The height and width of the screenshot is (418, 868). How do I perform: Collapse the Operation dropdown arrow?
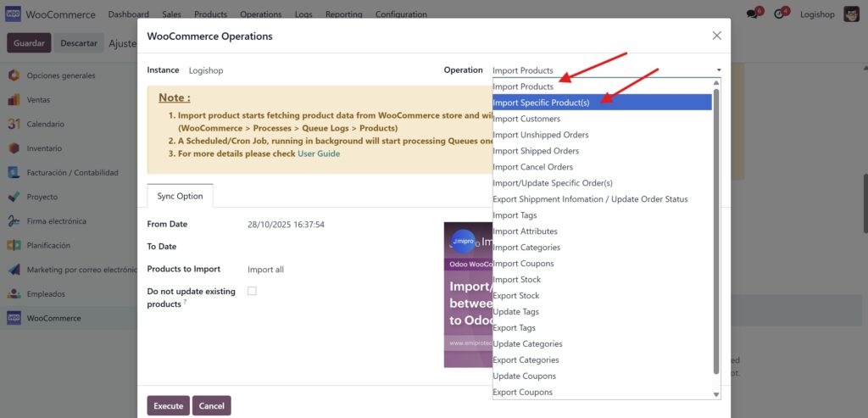pos(719,70)
